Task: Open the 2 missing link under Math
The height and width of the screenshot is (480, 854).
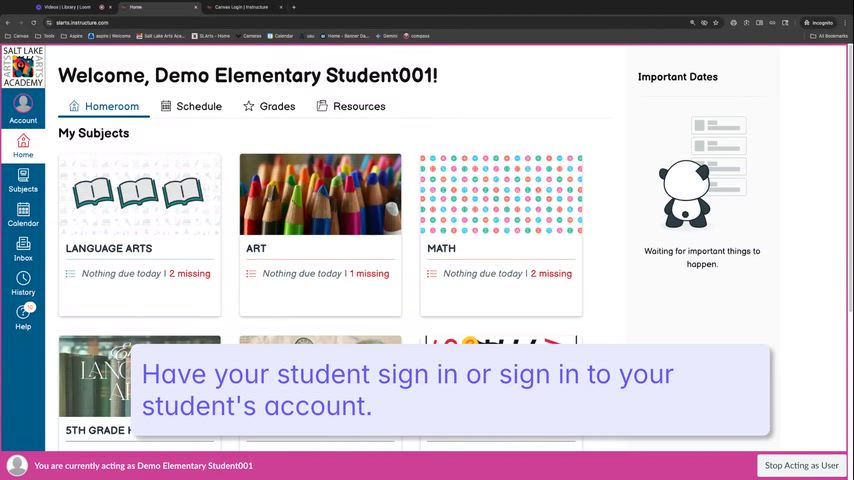Action: [551, 274]
